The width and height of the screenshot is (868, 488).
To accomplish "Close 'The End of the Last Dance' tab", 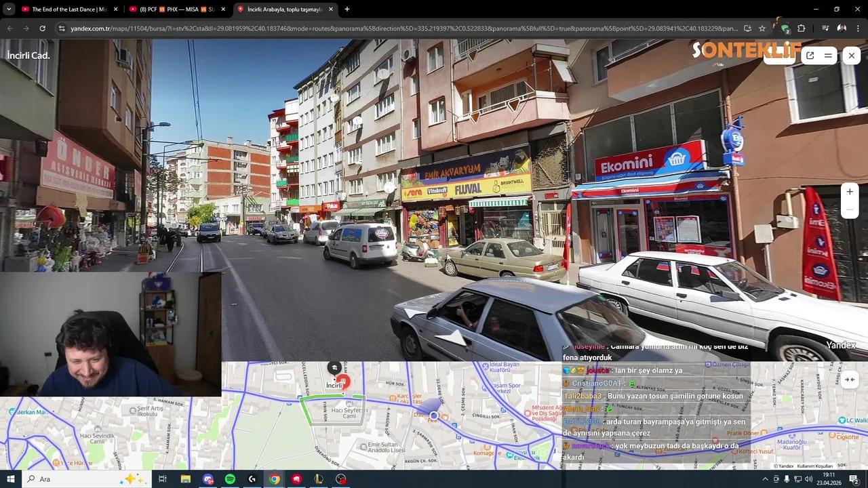I will click(x=115, y=9).
